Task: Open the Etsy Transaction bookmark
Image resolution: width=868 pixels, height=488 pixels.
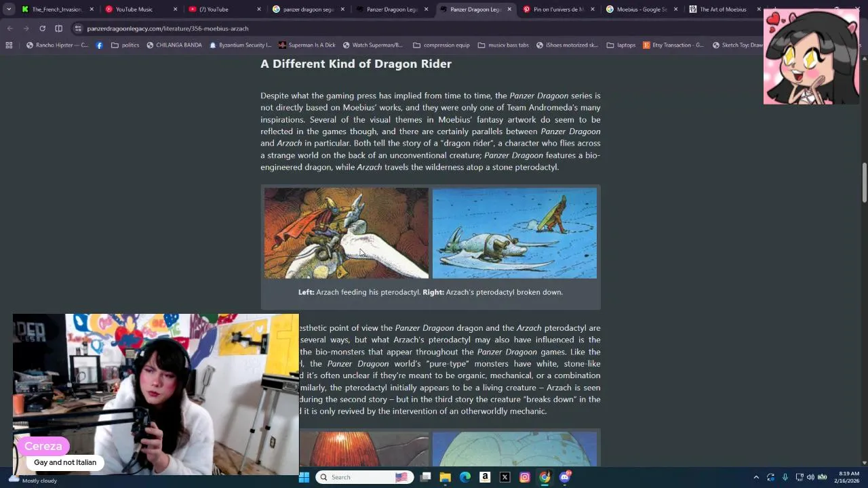Action: 673,45
